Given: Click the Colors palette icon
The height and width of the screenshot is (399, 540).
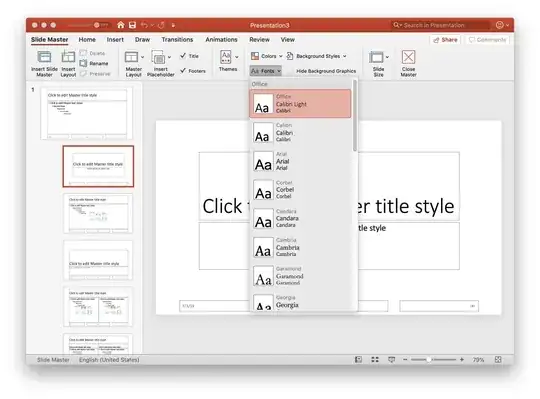Looking at the screenshot, I should click(x=255, y=56).
